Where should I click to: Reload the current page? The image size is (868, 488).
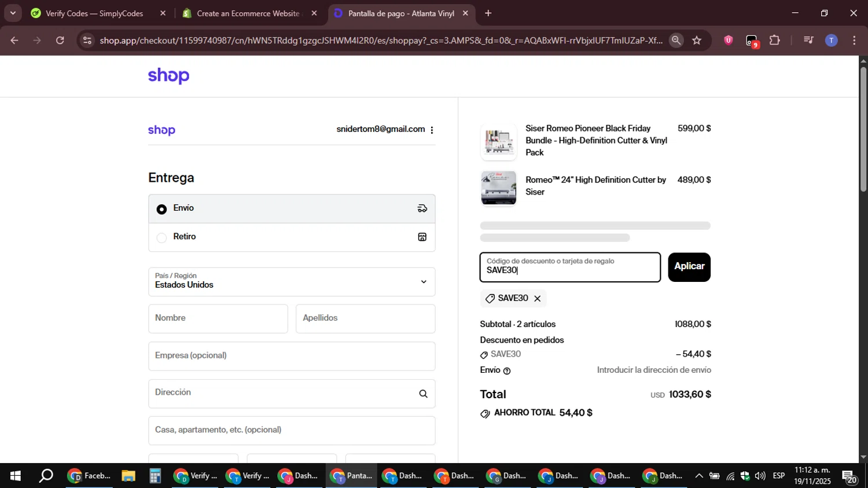[x=60, y=41]
